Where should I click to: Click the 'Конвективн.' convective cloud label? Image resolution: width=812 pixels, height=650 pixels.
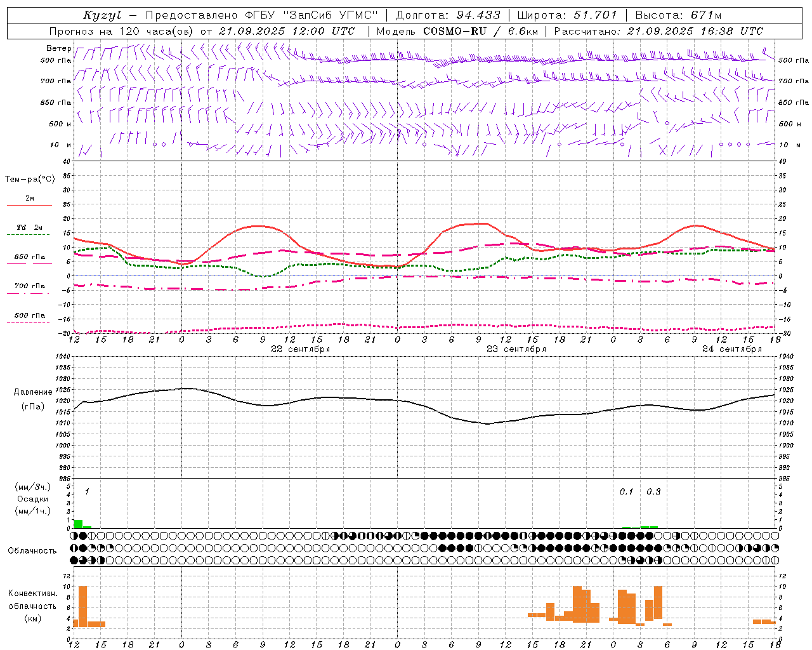tap(33, 594)
